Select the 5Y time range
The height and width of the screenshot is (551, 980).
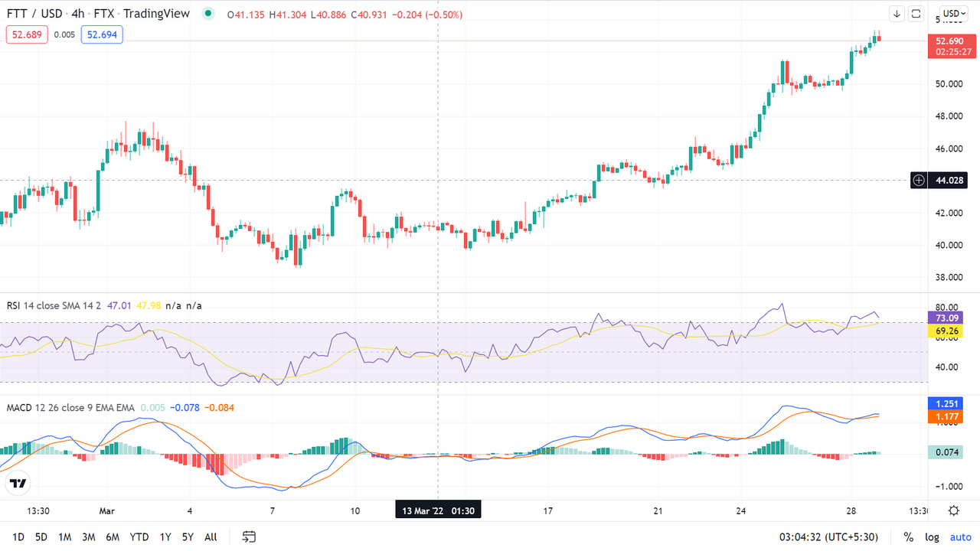pos(188,537)
